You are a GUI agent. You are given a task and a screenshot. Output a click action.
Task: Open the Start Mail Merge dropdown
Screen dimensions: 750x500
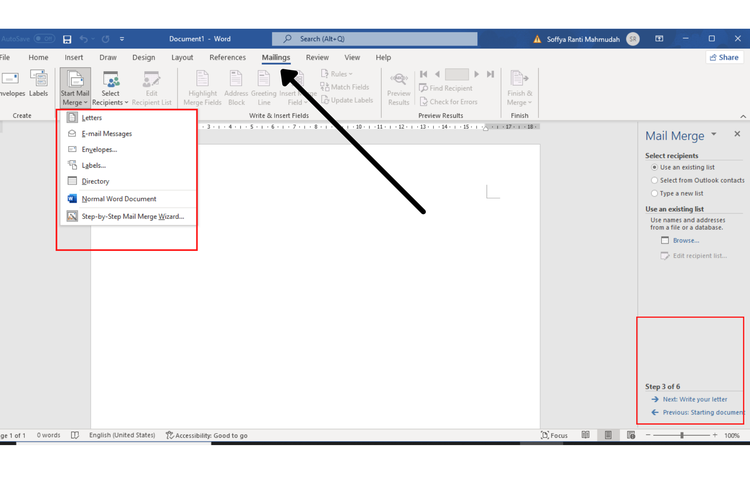point(75,88)
